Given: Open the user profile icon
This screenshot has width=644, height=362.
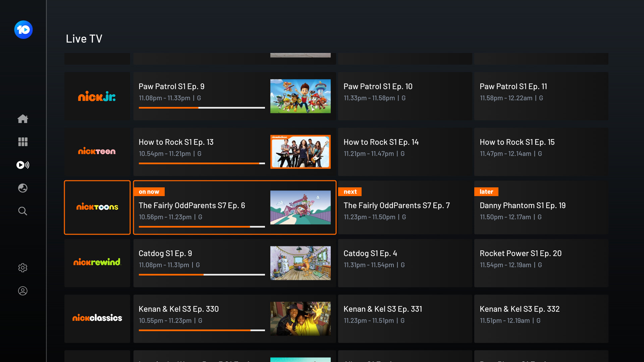Looking at the screenshot, I should [x=23, y=291].
